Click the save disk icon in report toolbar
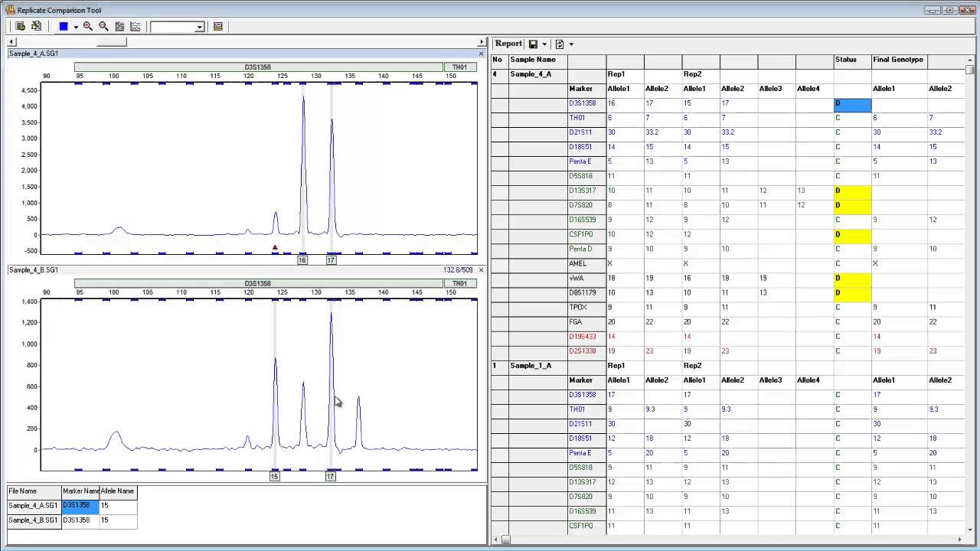This screenshot has height=551, width=980. click(x=534, y=44)
